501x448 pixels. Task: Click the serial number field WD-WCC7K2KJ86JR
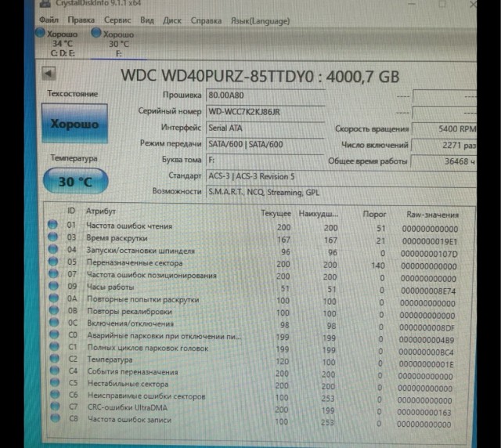coord(265,112)
